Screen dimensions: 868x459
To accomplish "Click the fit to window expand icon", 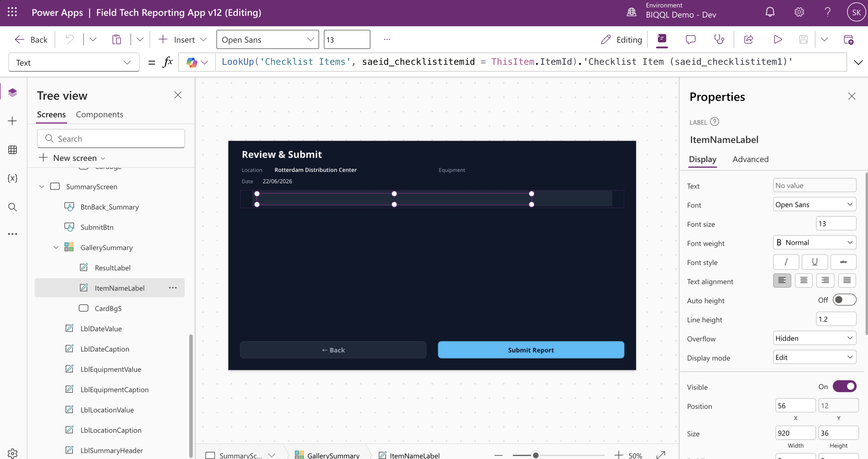I will pyautogui.click(x=661, y=455).
